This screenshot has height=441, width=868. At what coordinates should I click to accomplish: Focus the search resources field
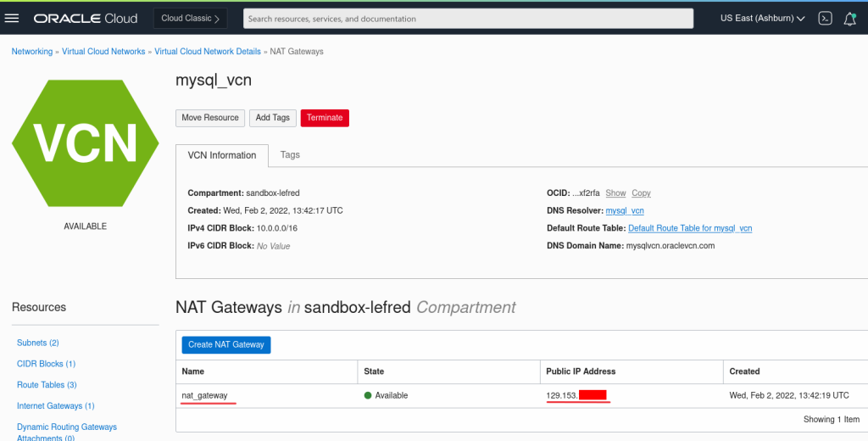(468, 19)
